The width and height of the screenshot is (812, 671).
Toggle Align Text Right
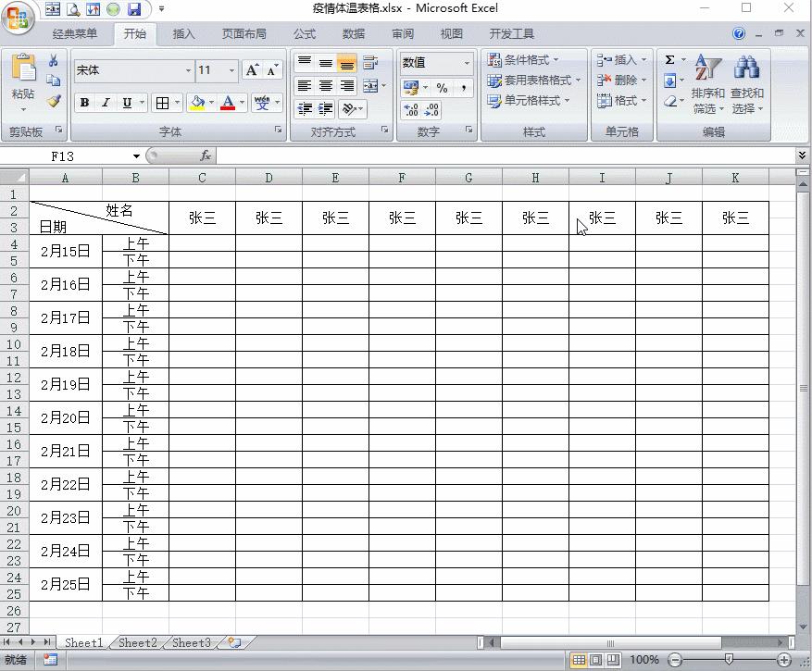346,85
